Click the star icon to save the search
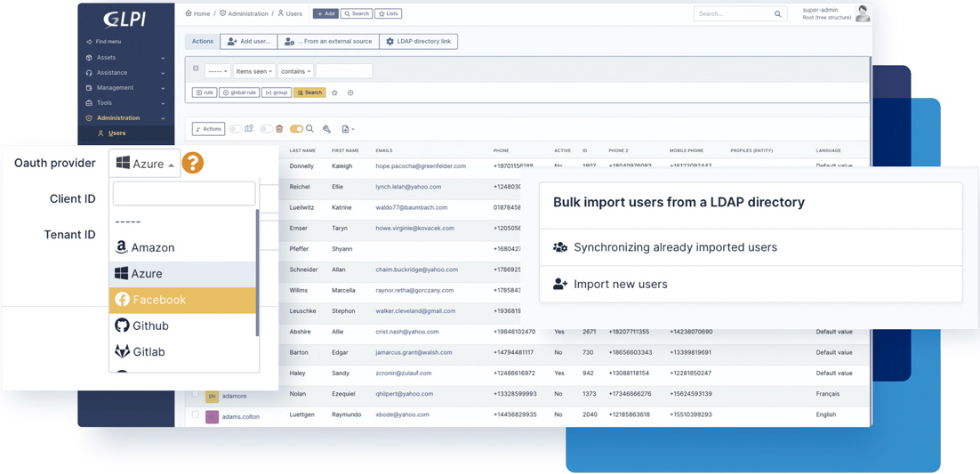 click(334, 92)
